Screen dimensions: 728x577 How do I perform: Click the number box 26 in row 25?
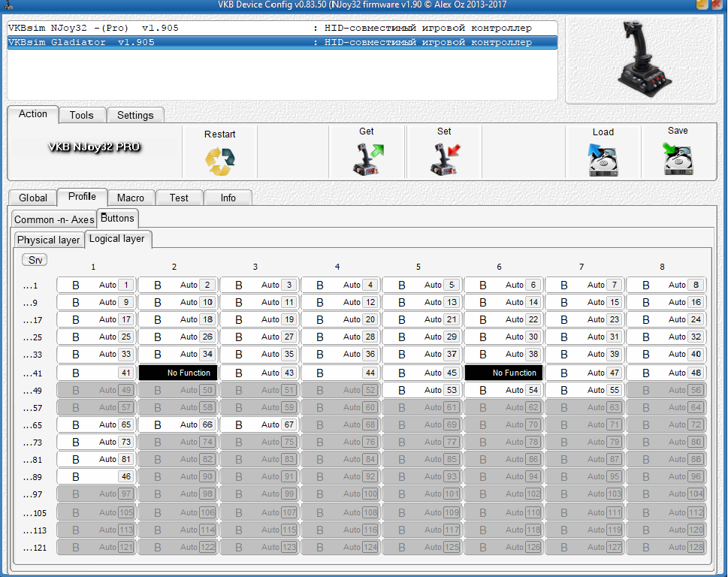[207, 337]
